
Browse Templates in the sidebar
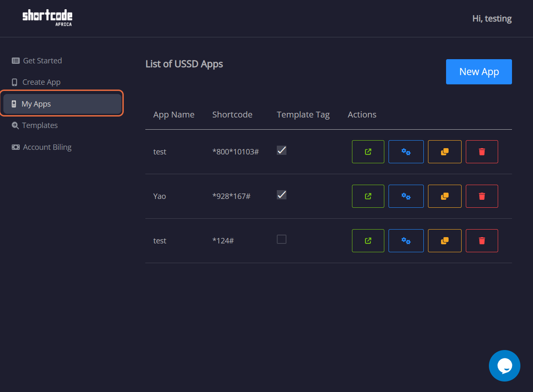pyautogui.click(x=34, y=125)
